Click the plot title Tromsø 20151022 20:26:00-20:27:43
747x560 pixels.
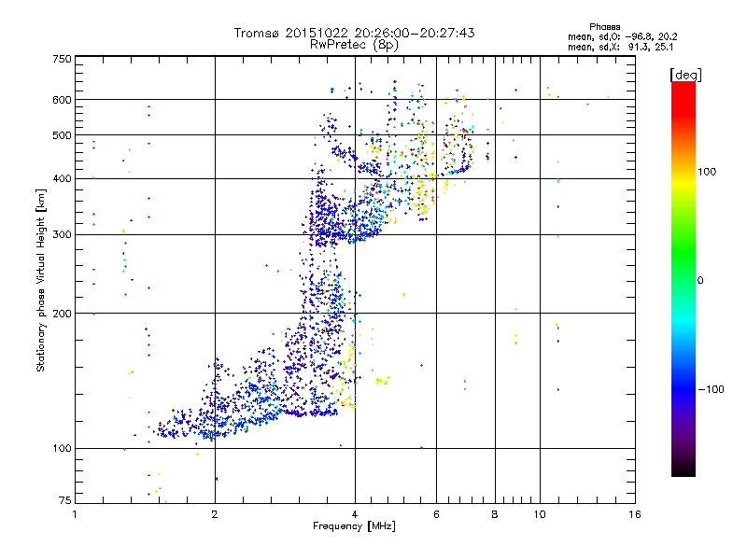click(x=355, y=33)
